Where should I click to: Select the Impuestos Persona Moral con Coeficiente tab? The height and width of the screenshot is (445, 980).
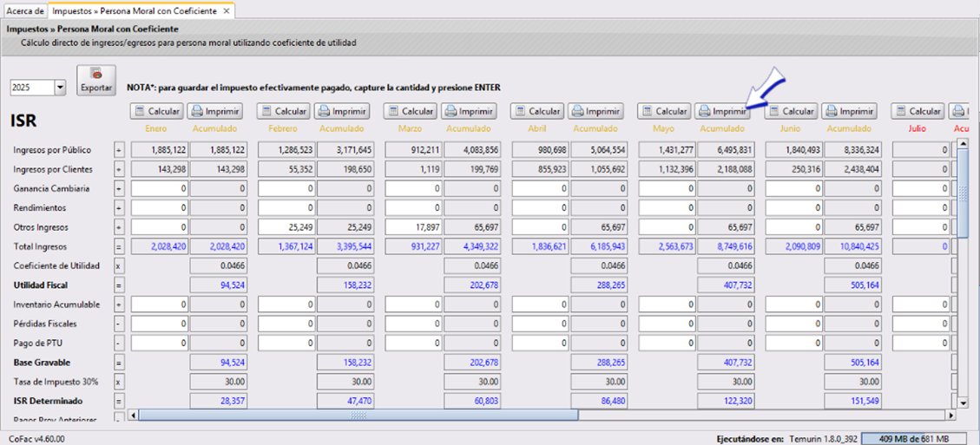134,12
